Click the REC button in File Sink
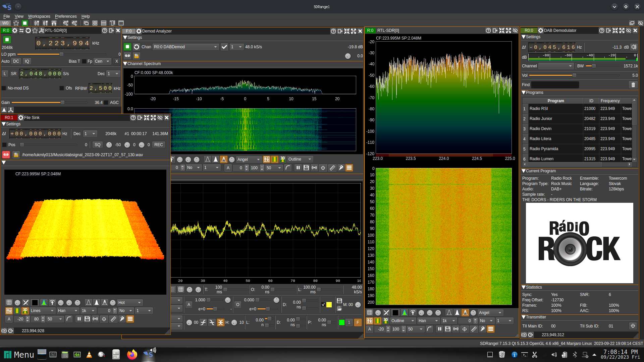 [x=158, y=145]
